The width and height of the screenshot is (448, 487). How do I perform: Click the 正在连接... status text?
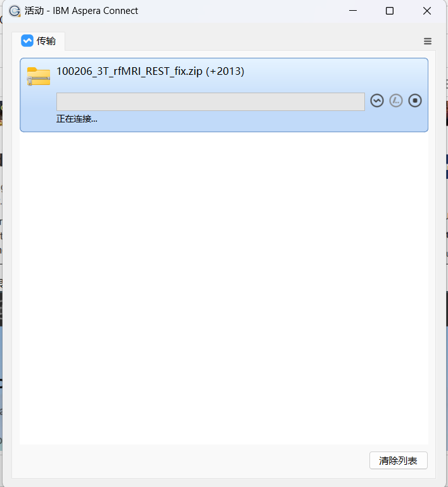77,119
